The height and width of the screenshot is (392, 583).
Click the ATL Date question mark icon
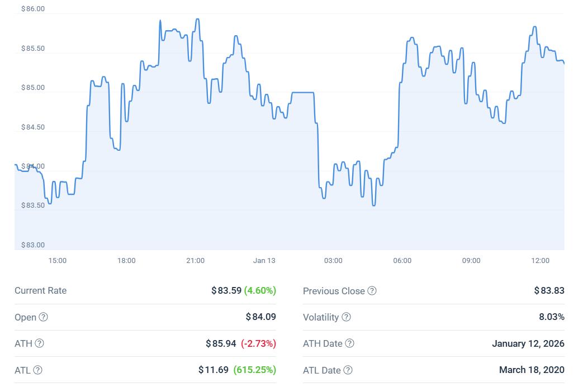click(x=348, y=370)
